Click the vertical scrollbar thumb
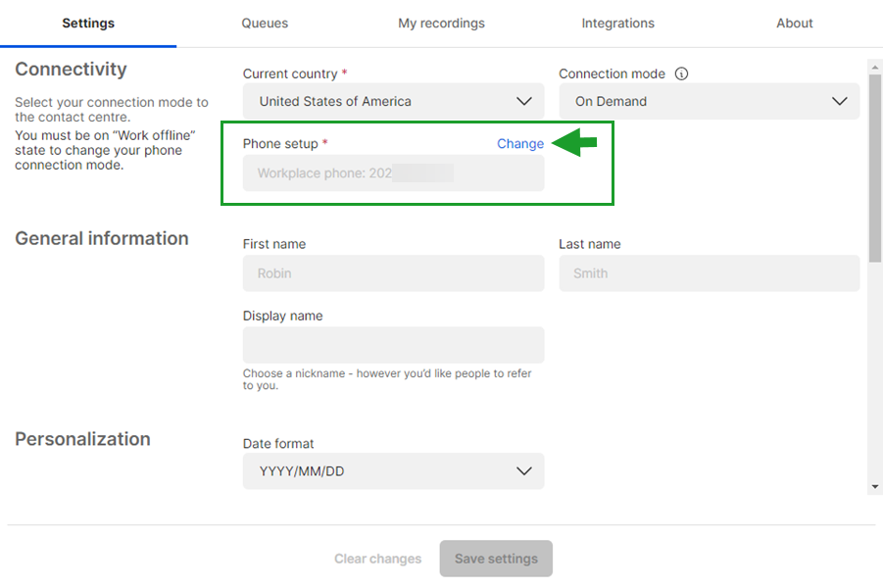Image resolution: width=883 pixels, height=588 pixels. pyautogui.click(x=874, y=169)
